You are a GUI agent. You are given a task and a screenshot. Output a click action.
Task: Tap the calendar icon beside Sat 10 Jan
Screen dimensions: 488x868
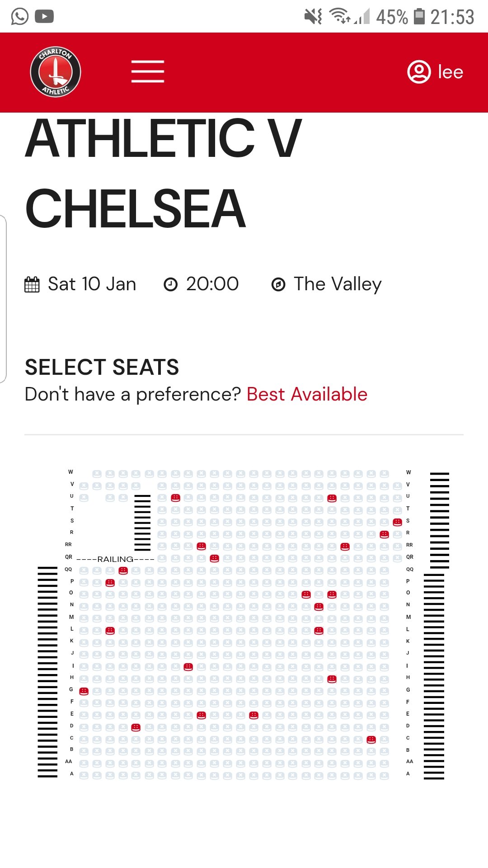pos(32,284)
